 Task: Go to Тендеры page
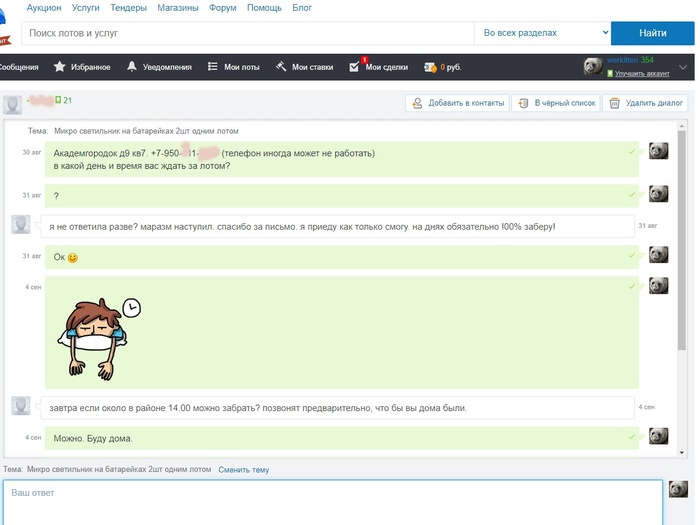pyautogui.click(x=128, y=8)
